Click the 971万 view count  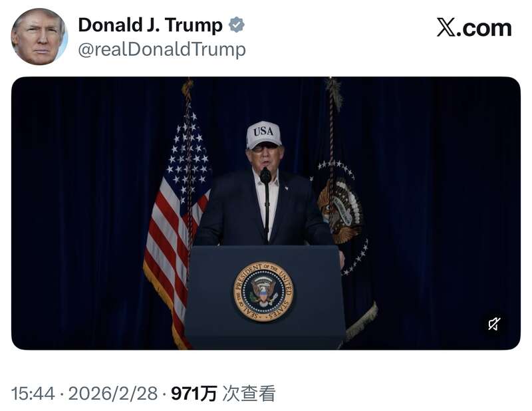194,394
